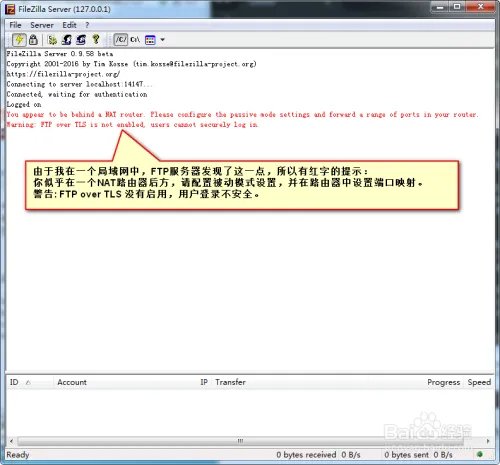Open the Groups configuration icon

pos(81,40)
